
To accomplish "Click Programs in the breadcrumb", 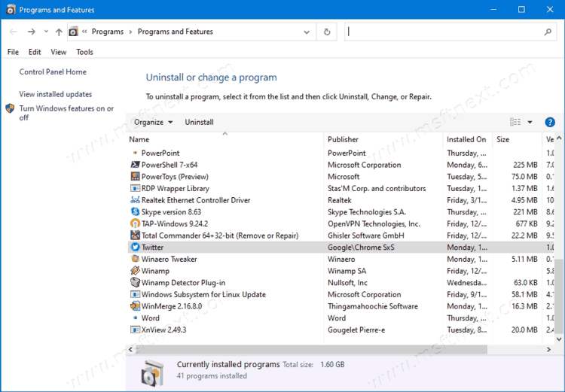I will [x=108, y=32].
